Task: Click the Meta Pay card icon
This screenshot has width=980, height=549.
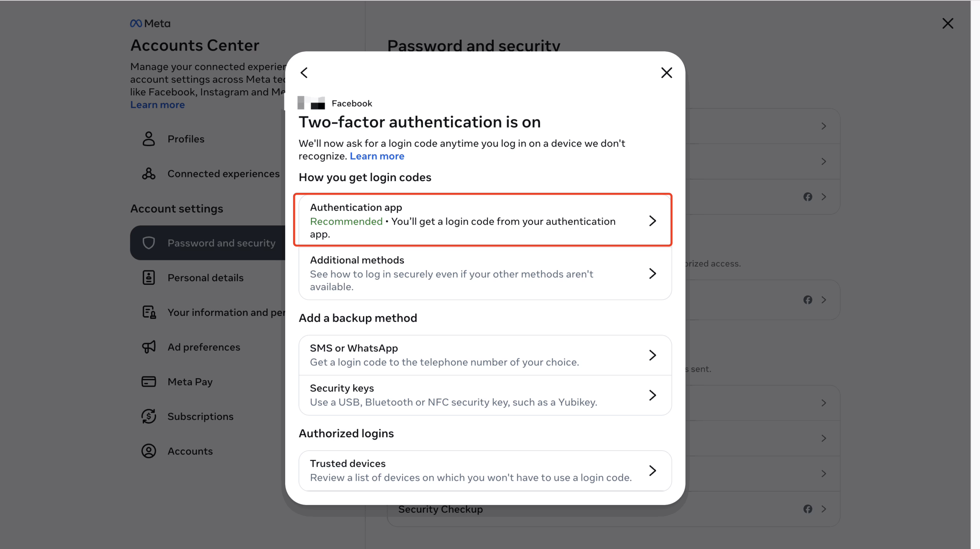Action: pyautogui.click(x=149, y=382)
